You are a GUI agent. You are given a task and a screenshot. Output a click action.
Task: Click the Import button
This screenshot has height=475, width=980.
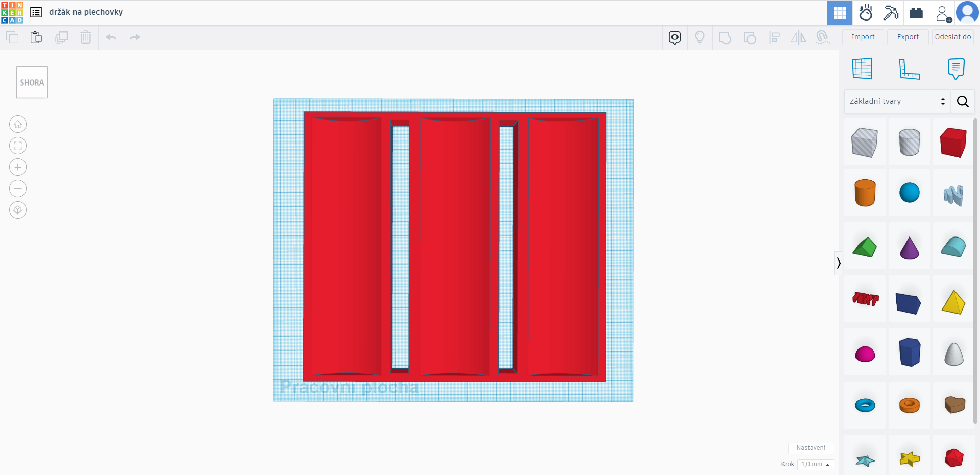click(x=863, y=37)
